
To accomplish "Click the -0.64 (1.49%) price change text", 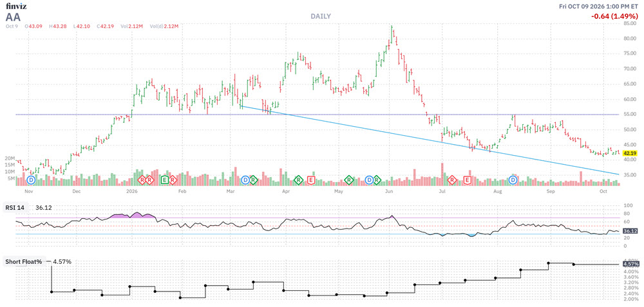I will point(615,17).
